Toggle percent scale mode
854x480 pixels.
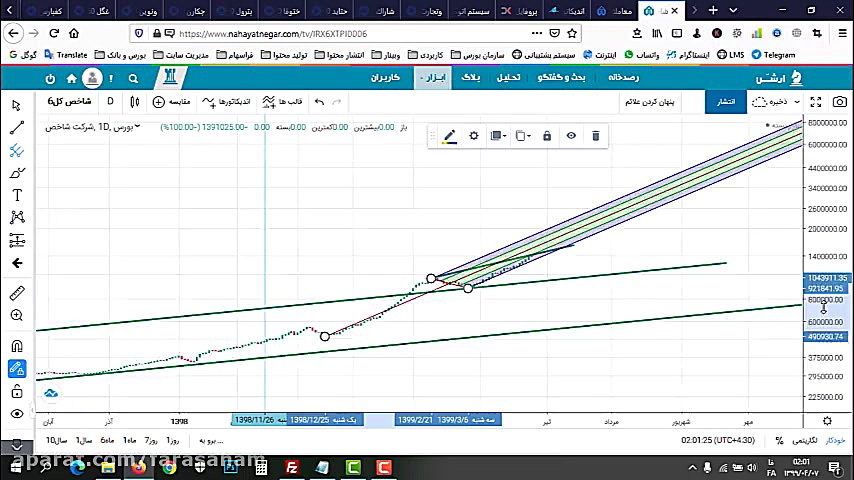pos(779,440)
